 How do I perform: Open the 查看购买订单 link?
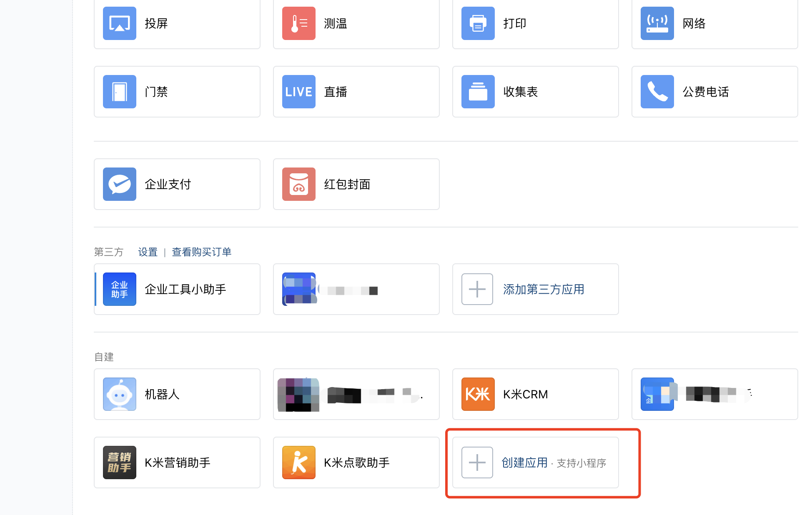201,252
